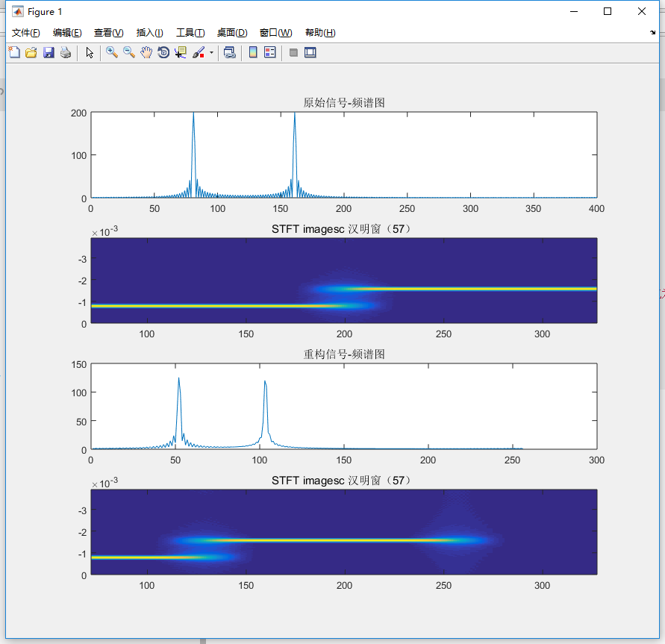Enable Link Plot
This screenshot has width=665, height=644.
229,52
